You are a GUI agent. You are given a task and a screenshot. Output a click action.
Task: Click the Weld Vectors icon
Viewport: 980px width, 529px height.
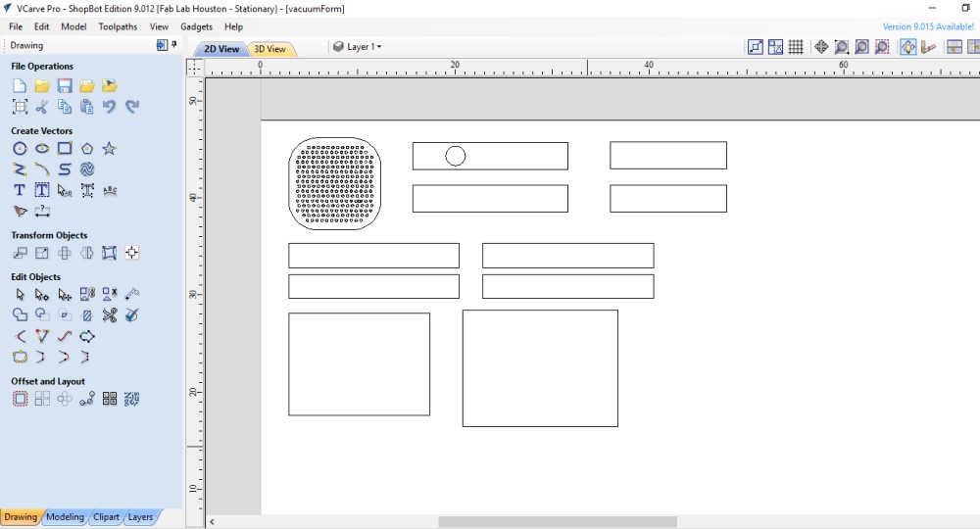[x=20, y=315]
